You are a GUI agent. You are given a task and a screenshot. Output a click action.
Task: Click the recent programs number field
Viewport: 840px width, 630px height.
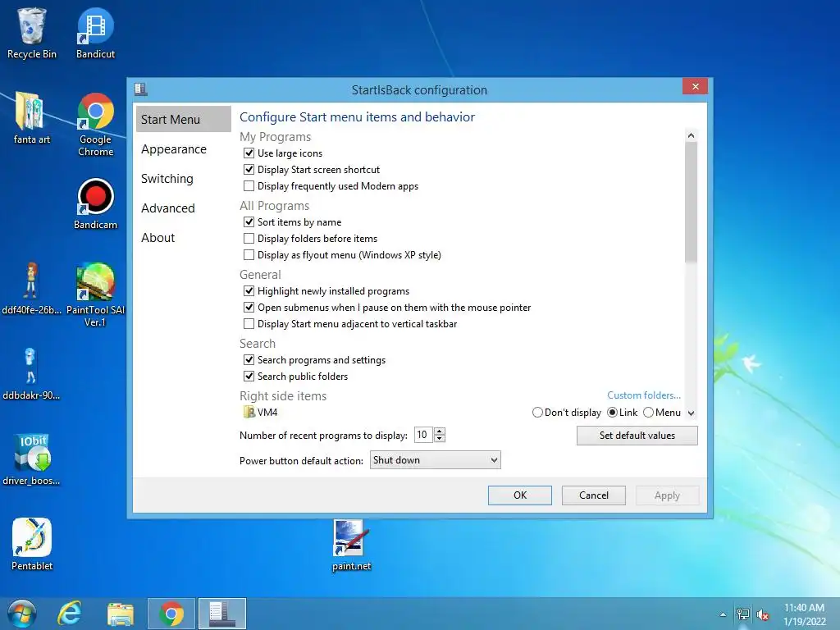tap(424, 435)
